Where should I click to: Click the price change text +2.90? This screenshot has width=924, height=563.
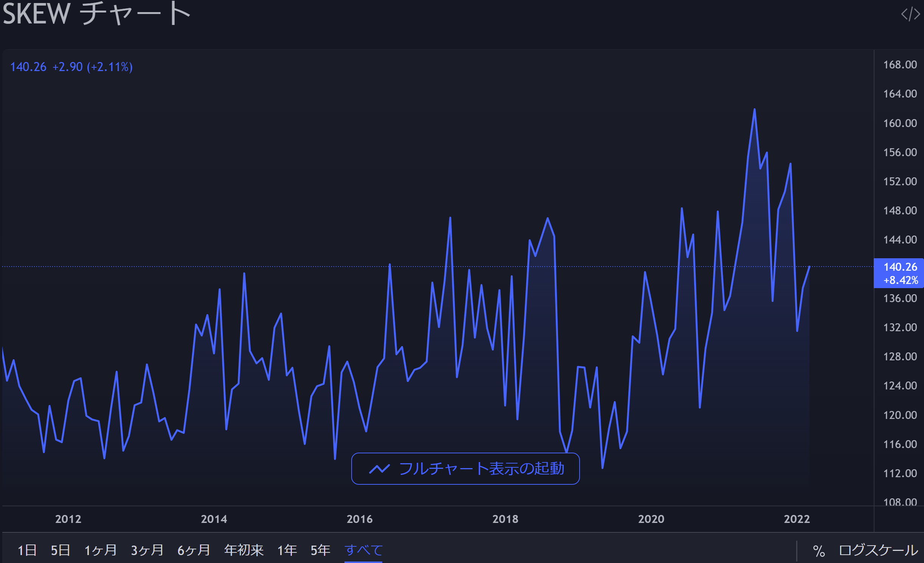(x=67, y=67)
